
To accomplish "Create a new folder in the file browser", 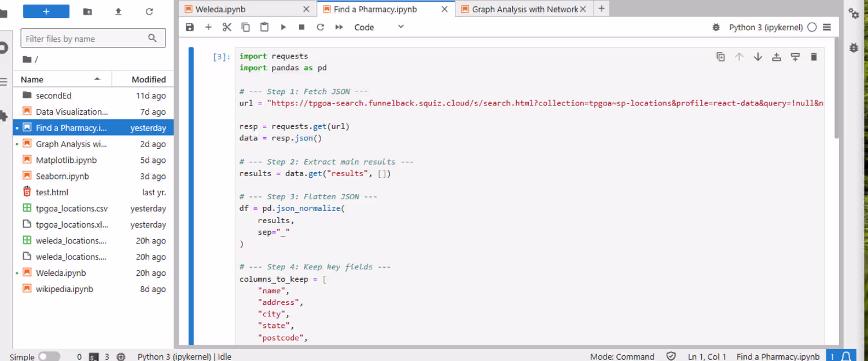I will tap(87, 12).
